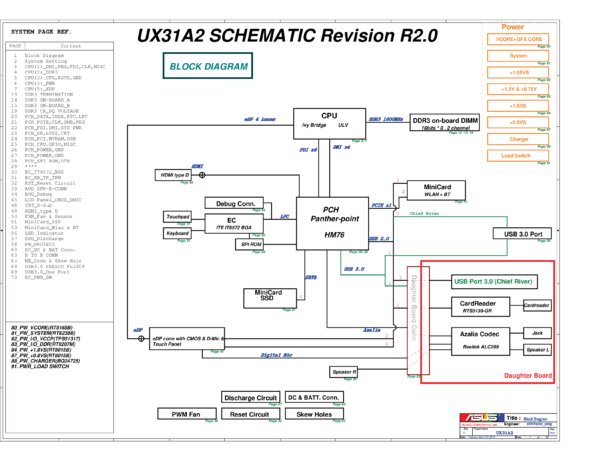Click the small Cardreader slot box

537,305
